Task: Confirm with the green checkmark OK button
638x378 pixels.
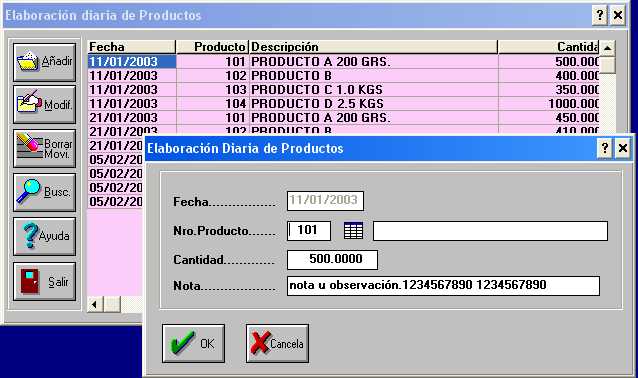Action: pos(193,343)
